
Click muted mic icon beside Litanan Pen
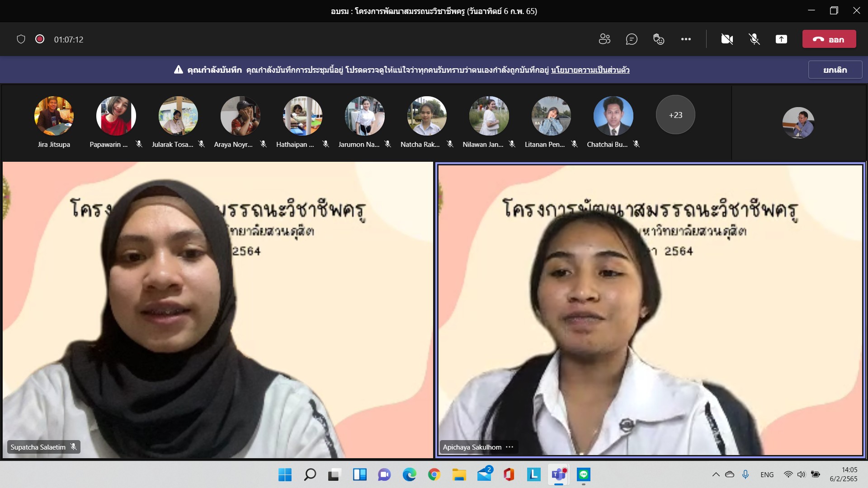(x=575, y=144)
